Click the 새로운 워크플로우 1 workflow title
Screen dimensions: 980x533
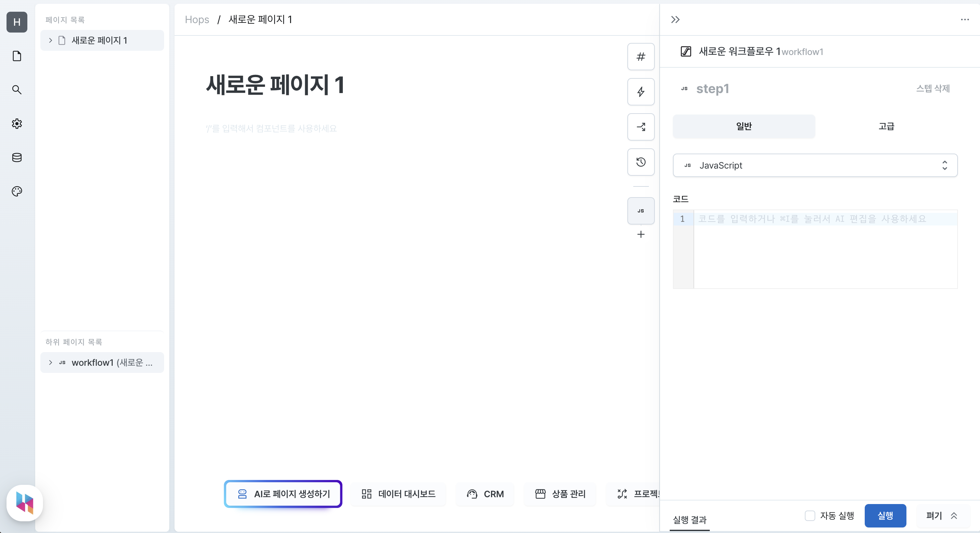tap(740, 51)
